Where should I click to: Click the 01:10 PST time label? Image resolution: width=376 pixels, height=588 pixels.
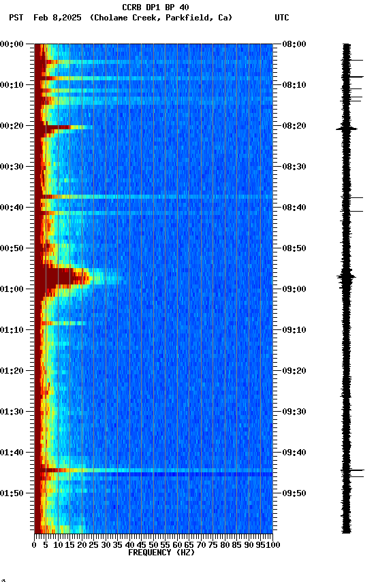[x=12, y=330]
